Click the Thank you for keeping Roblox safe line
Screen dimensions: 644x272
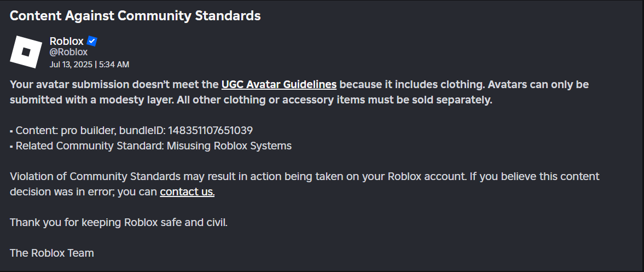pos(118,223)
